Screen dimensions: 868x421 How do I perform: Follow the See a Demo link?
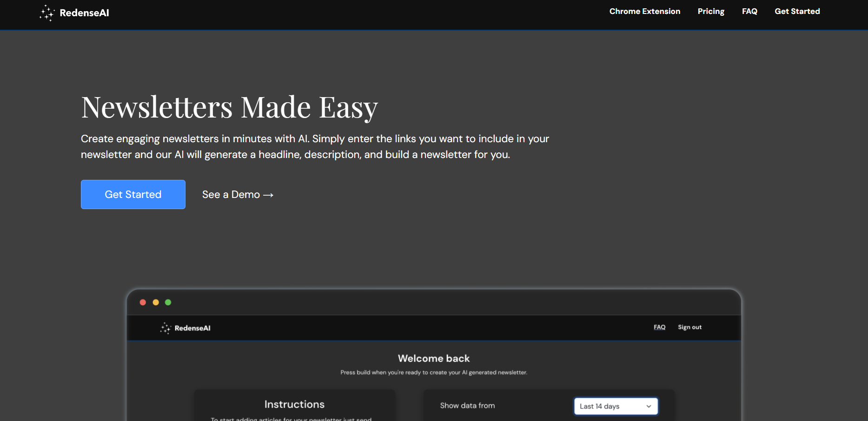point(238,195)
